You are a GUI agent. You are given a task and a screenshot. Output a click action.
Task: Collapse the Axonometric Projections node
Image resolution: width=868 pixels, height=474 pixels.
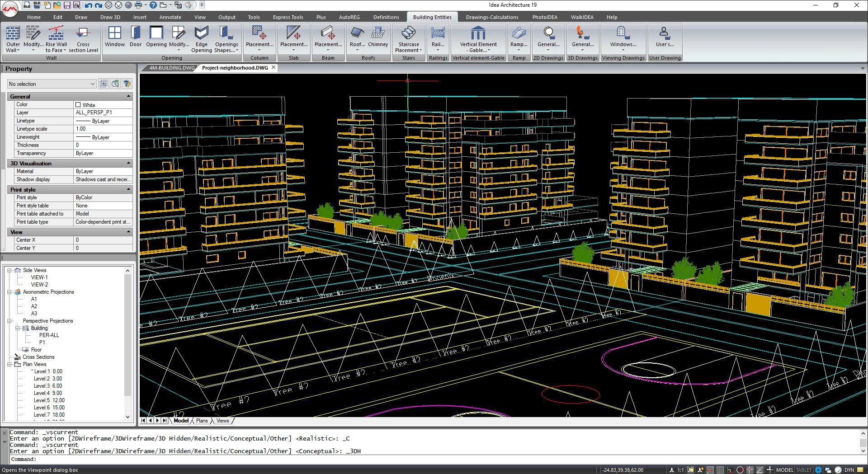click(9, 292)
